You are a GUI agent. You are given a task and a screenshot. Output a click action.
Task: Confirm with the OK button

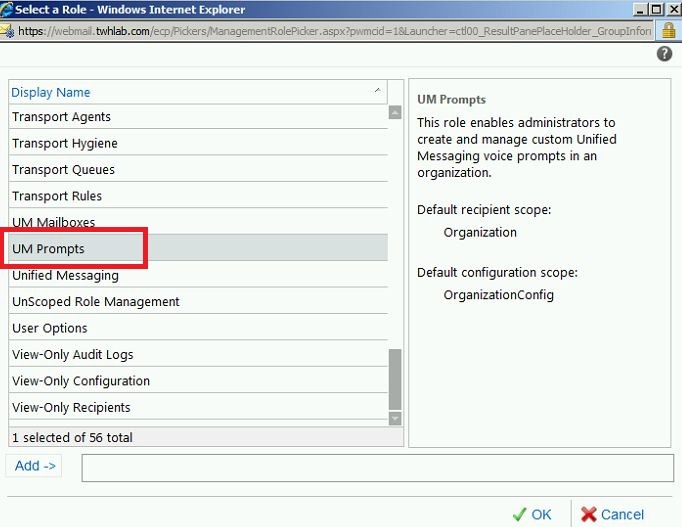532,515
